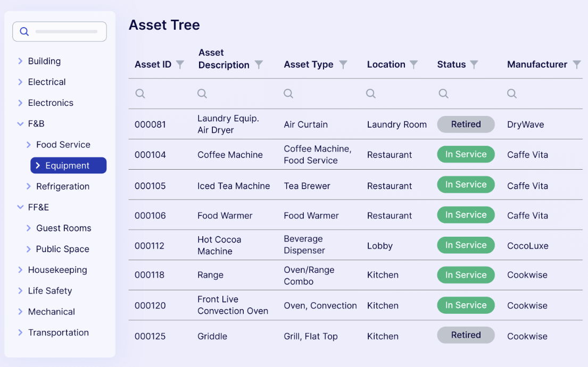
Task: Collapse the F&B tree category
Action: [20, 123]
